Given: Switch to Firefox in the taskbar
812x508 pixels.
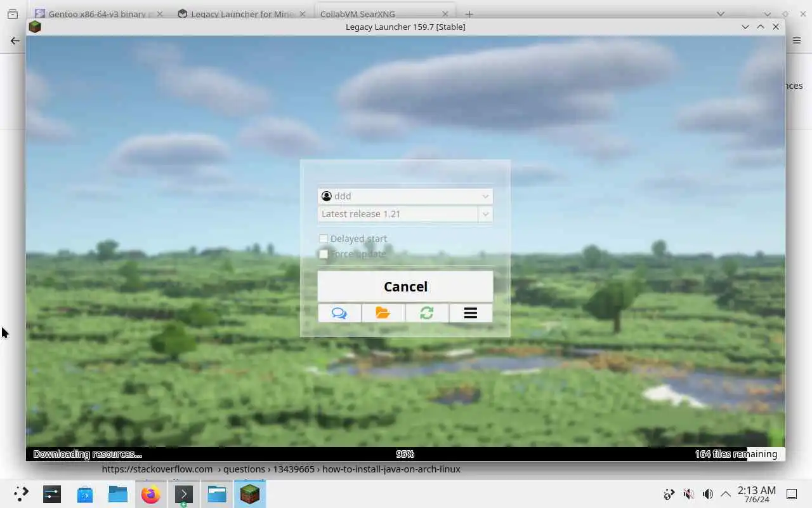Looking at the screenshot, I should (x=151, y=494).
